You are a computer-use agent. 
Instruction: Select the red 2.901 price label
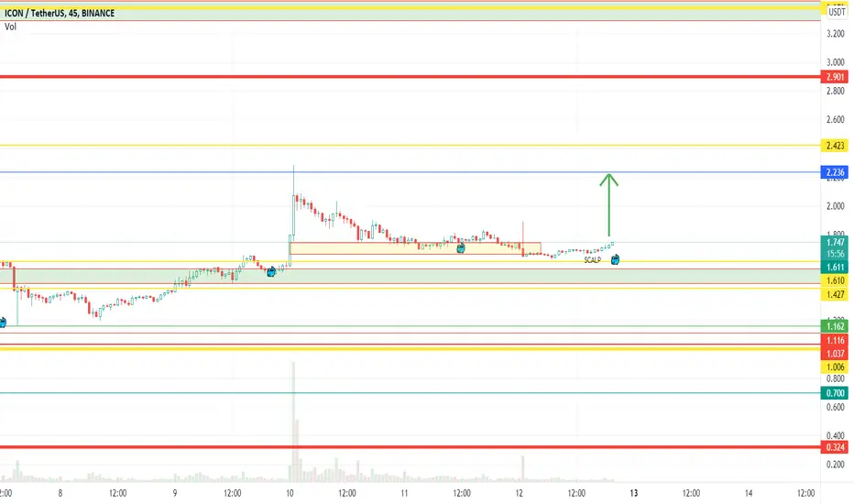[x=835, y=77]
